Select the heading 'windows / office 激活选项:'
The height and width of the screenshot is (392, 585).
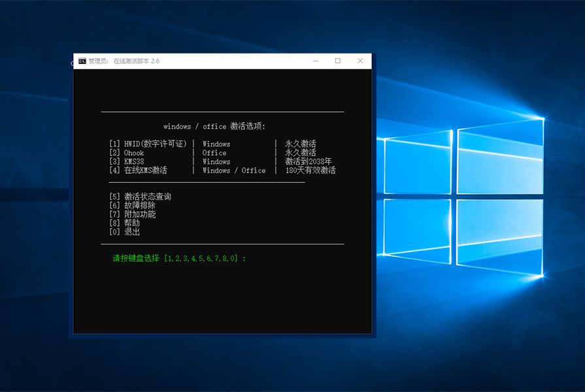tap(214, 126)
